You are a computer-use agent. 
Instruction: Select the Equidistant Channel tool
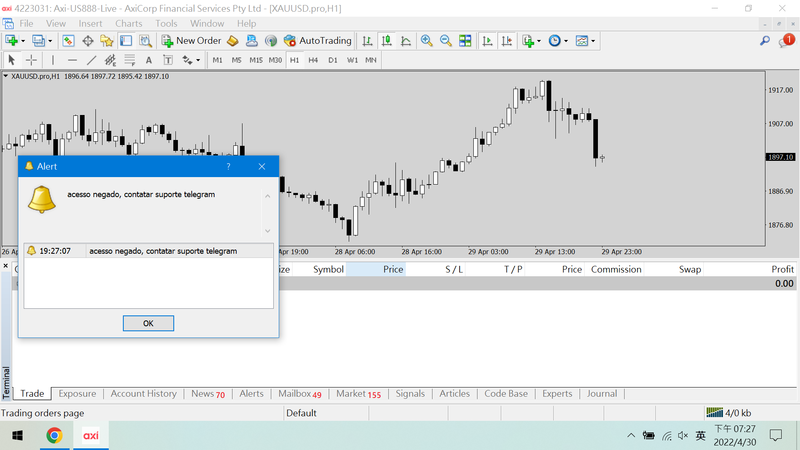[110, 60]
